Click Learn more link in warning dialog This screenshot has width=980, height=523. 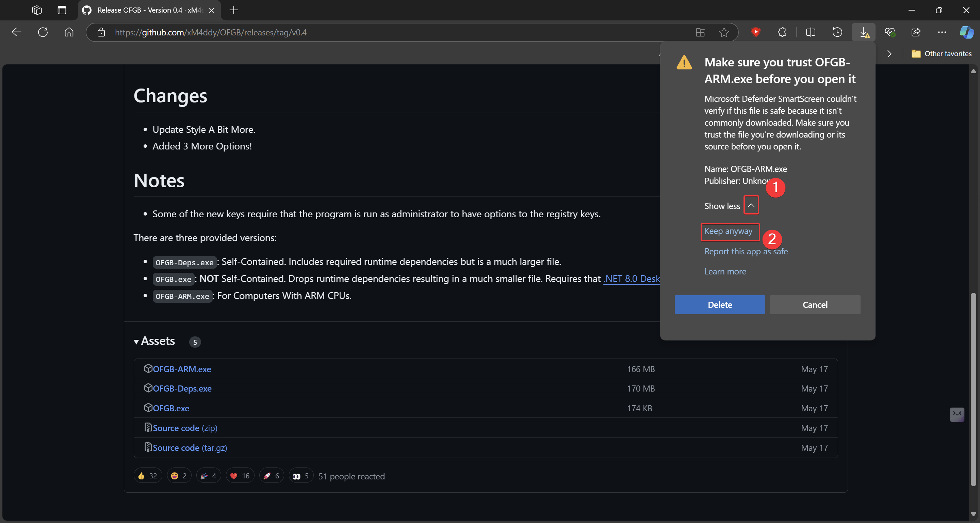[725, 271]
